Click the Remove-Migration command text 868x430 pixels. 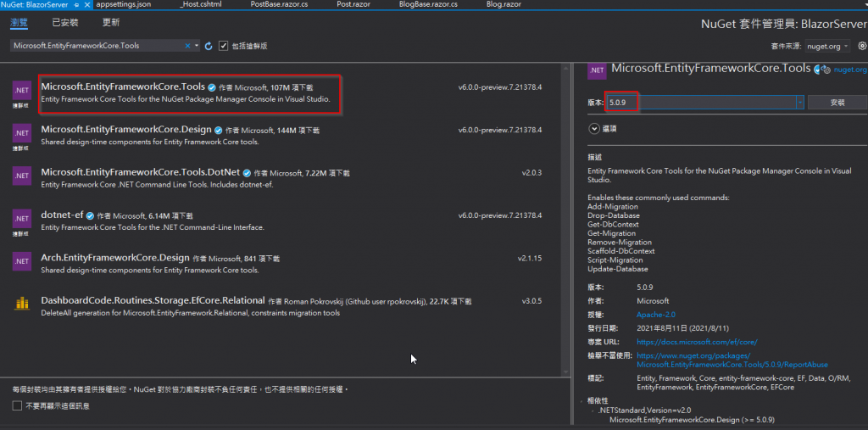pos(620,243)
